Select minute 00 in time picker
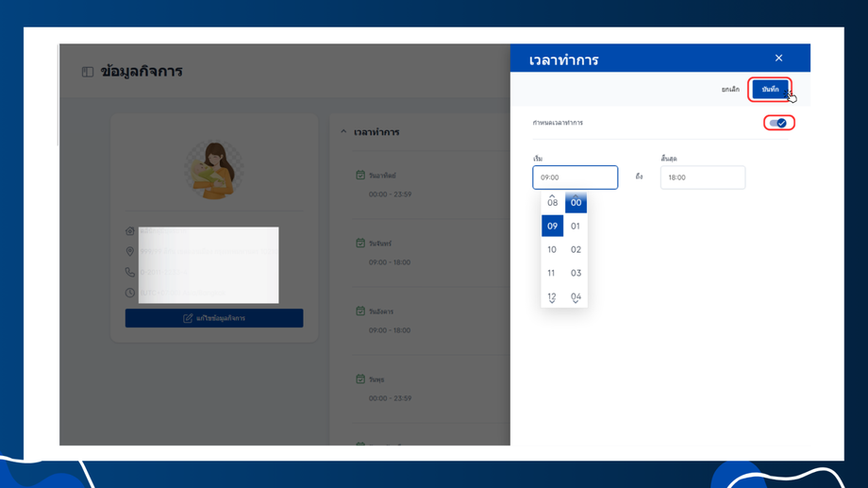Screen dimensions: 868x488 (576, 202)
